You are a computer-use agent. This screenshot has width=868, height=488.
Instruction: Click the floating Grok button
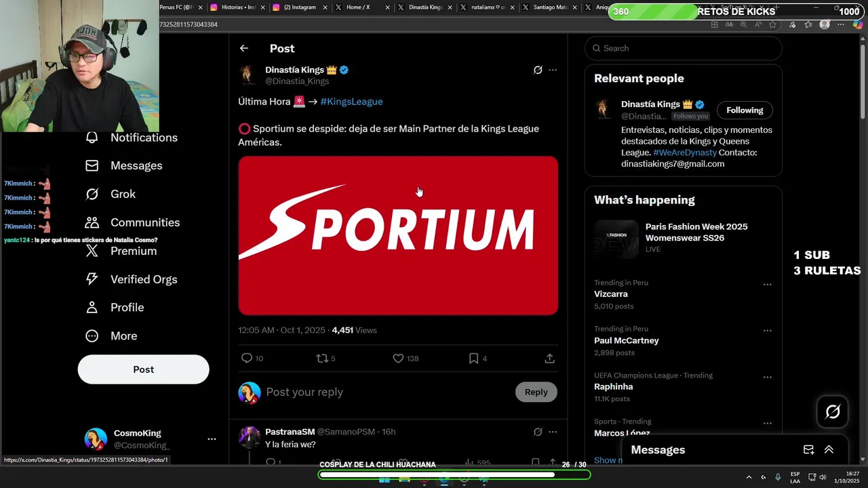tap(833, 411)
